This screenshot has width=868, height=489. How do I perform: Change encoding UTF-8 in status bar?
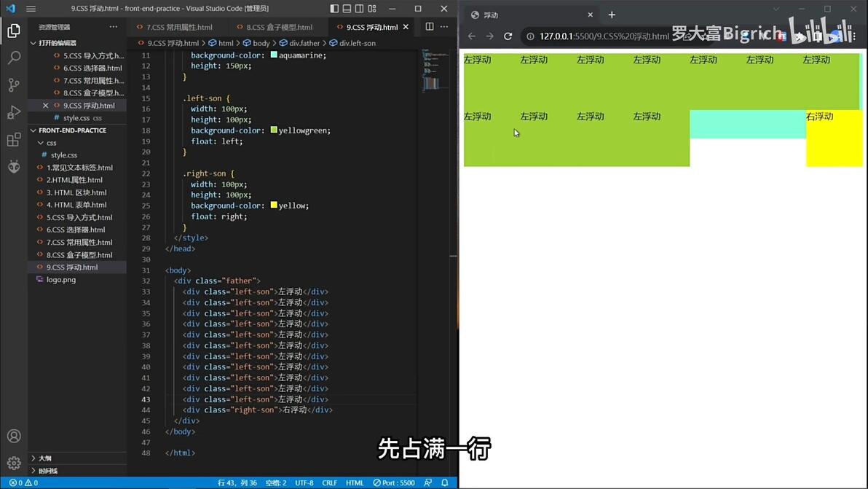[304, 483]
